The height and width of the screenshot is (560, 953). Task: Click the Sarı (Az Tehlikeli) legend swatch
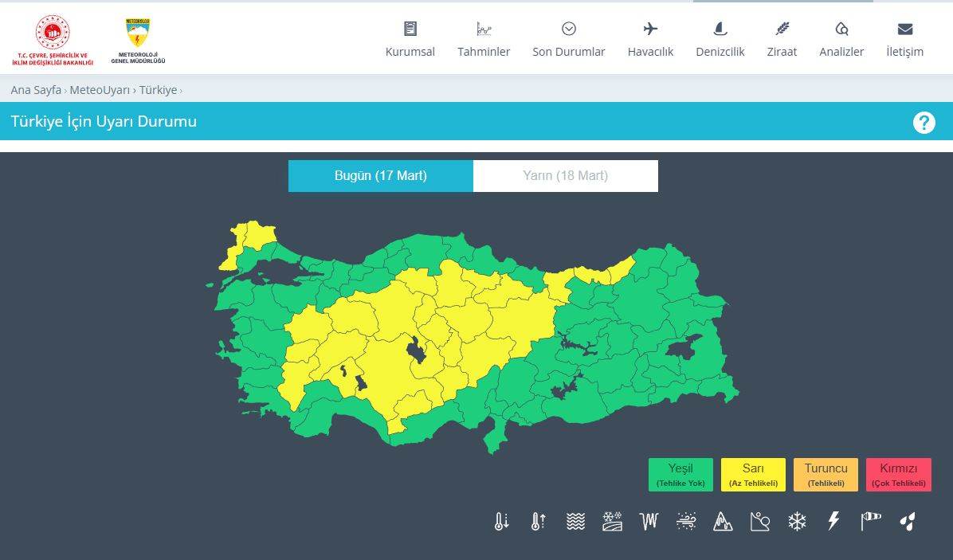pos(753,475)
